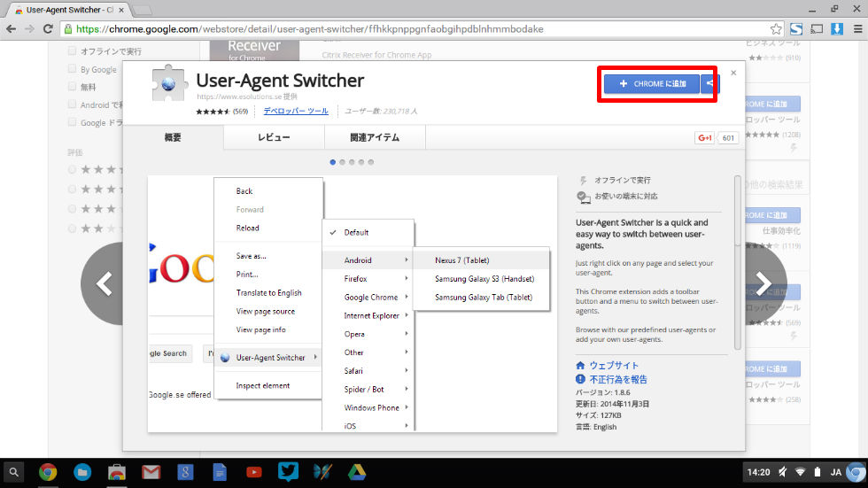Show the next screenshot with the right arrow
The image size is (868, 488).
coord(764,283)
